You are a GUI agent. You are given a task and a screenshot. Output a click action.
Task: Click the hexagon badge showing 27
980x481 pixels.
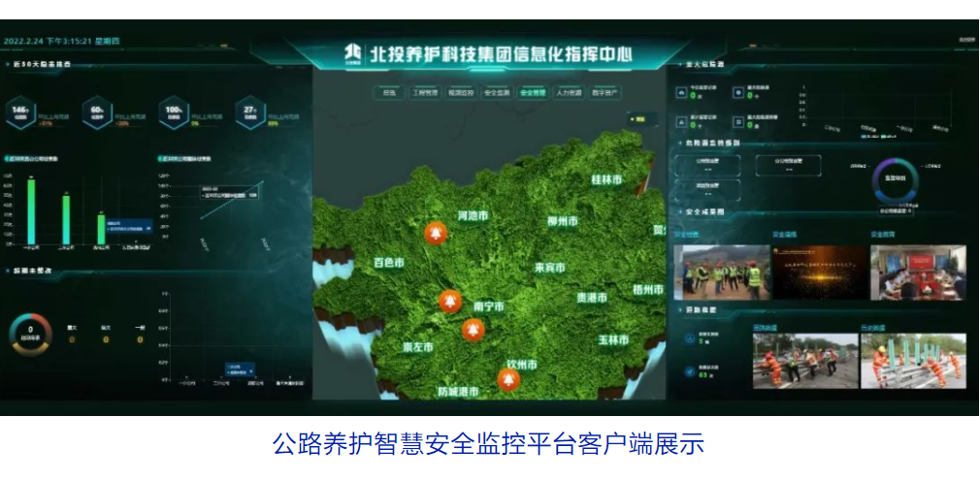(250, 112)
